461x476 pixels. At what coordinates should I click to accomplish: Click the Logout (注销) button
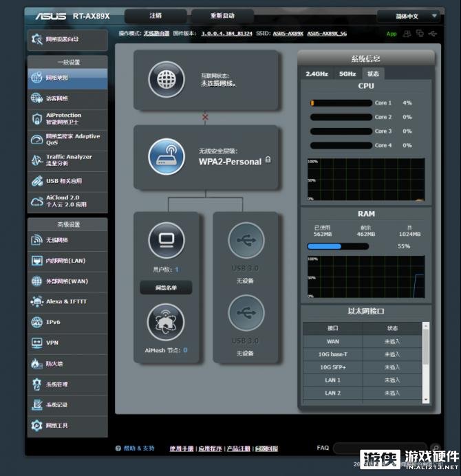click(x=156, y=16)
